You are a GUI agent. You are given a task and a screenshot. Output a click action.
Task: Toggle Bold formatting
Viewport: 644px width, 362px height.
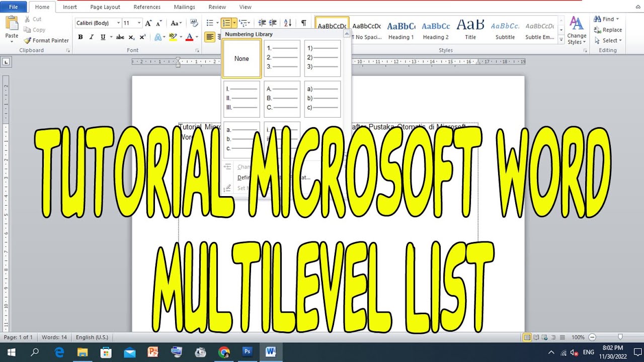click(80, 37)
